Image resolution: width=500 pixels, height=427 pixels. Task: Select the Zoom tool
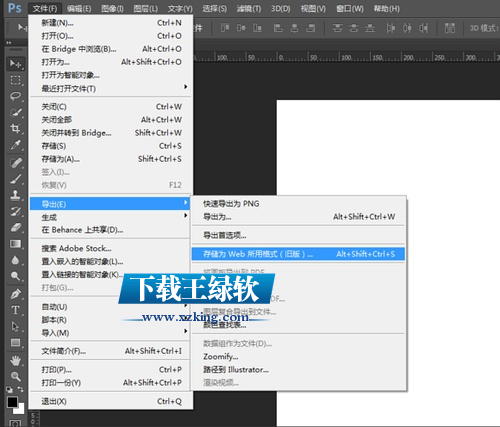pos(15,377)
